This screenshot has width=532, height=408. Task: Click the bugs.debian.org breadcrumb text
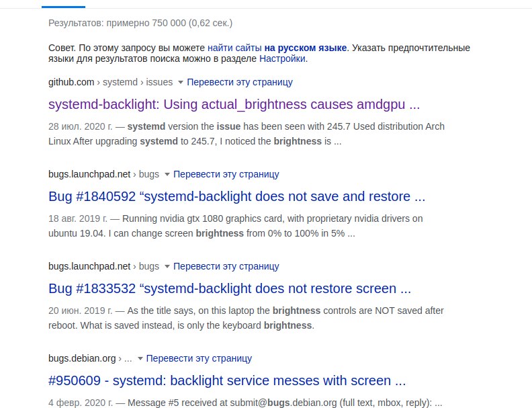[90, 358]
